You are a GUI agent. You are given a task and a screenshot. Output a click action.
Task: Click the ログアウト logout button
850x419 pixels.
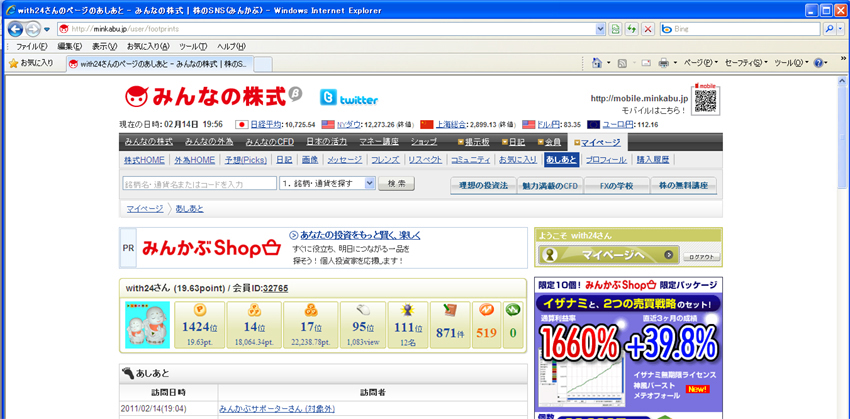[x=699, y=257]
